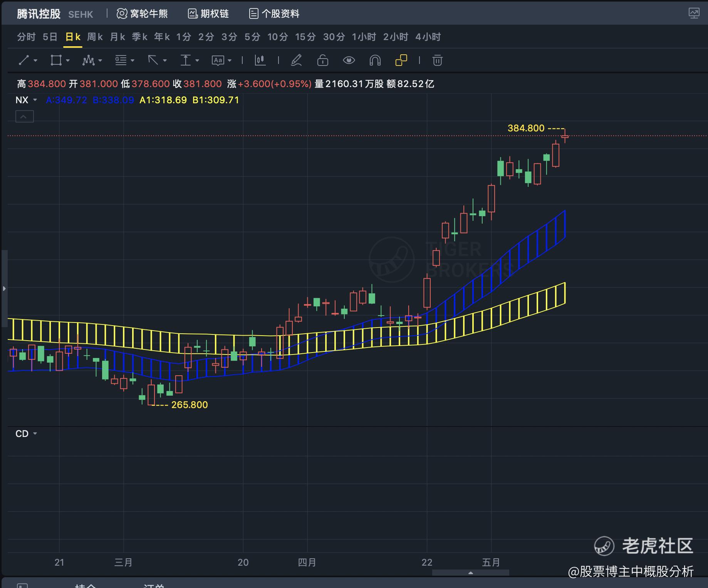
Task: Switch to the 季k quarterly tab
Action: (140, 37)
